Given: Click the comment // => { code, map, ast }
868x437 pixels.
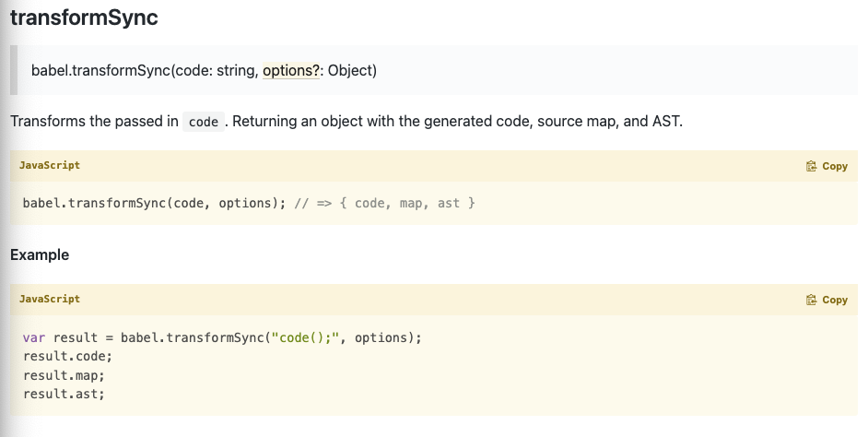Looking at the screenshot, I should [x=385, y=203].
